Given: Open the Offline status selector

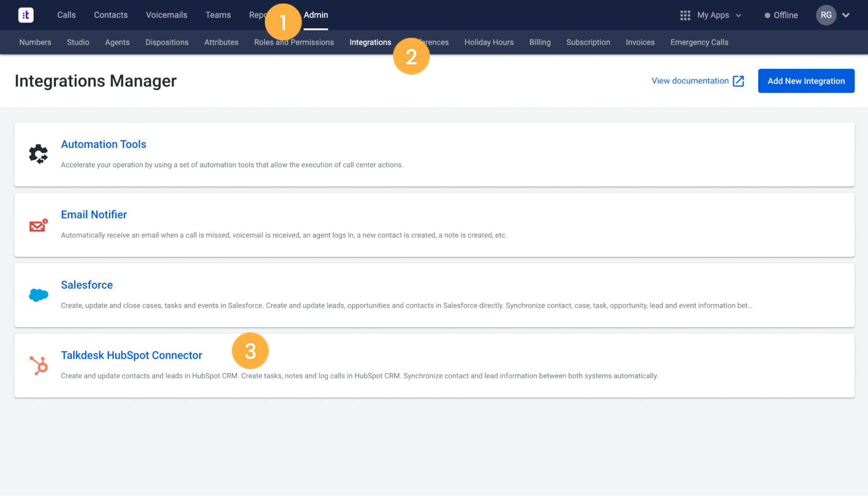Looking at the screenshot, I should pyautogui.click(x=781, y=15).
